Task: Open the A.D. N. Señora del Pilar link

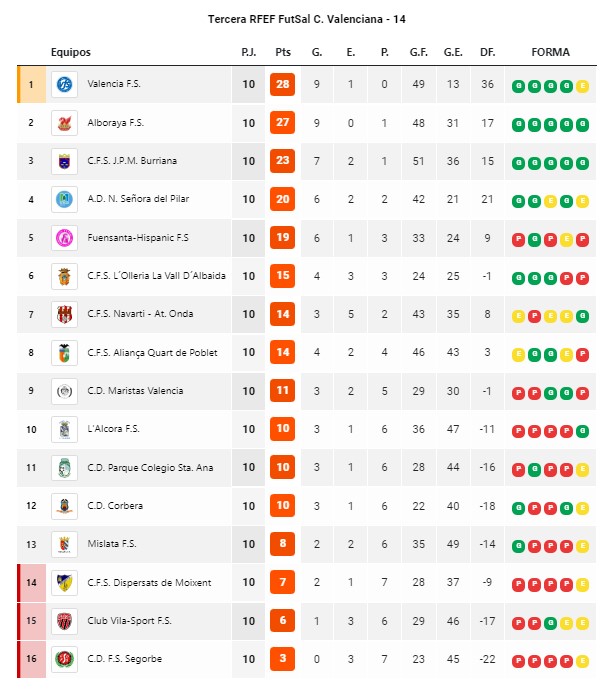Action: point(138,199)
